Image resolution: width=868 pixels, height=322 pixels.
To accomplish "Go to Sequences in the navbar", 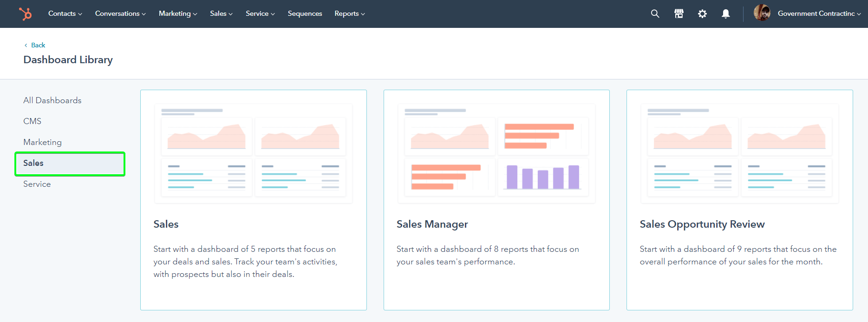I will pos(305,14).
